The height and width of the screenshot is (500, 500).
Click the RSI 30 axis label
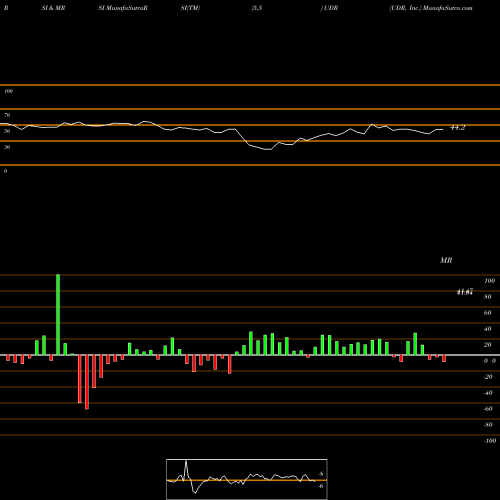[x=7, y=147]
